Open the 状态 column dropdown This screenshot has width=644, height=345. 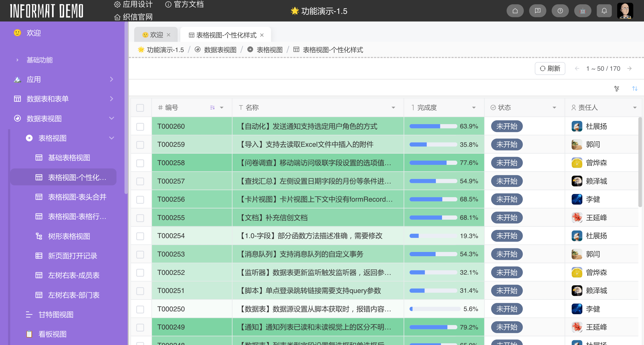[554, 107]
